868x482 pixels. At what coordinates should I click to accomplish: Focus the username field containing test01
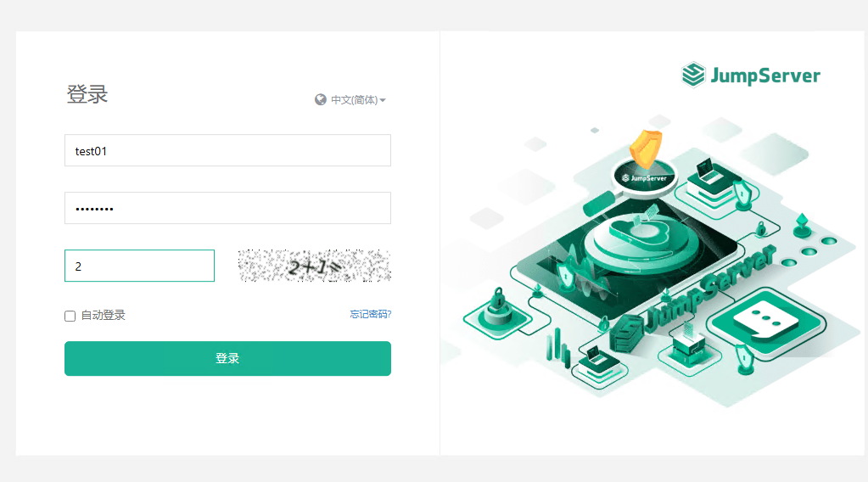tap(227, 150)
